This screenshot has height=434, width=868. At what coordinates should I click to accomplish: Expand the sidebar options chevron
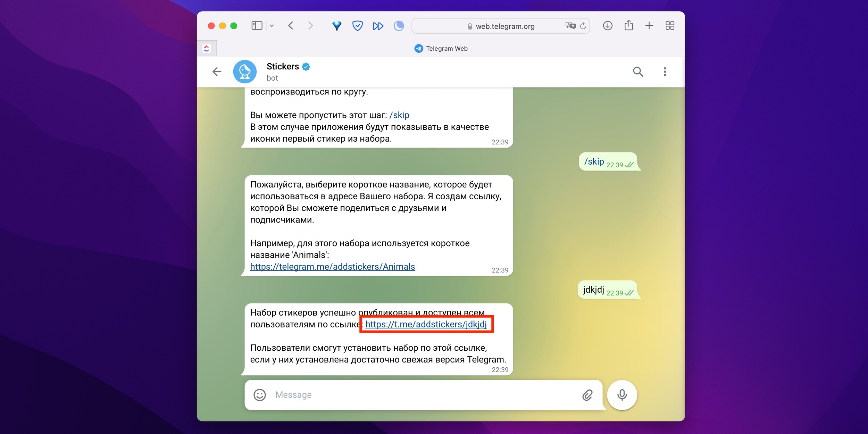pos(272,26)
